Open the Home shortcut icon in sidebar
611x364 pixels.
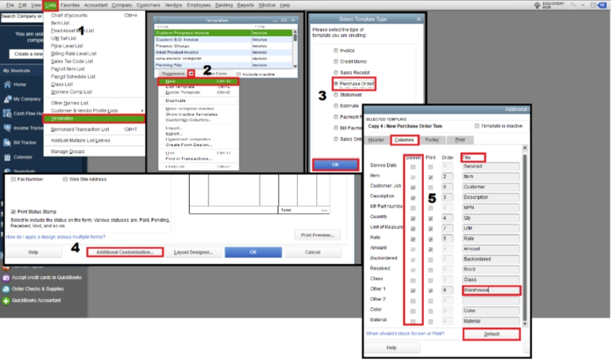(7, 84)
